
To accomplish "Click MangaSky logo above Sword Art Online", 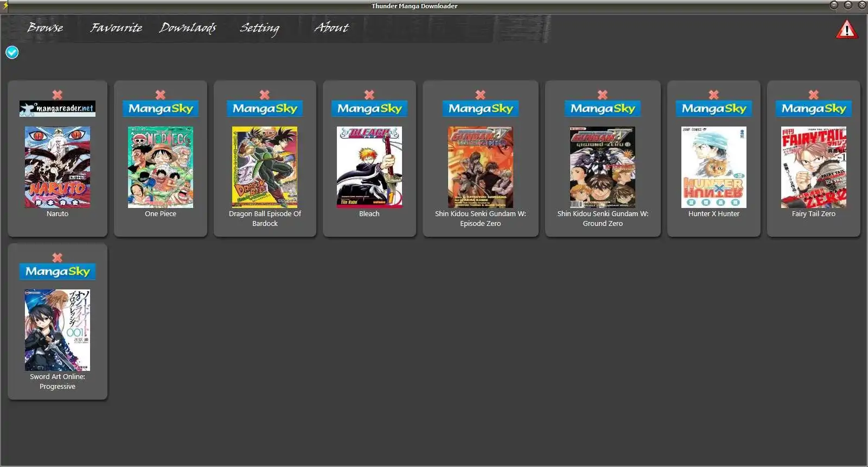I will pyautogui.click(x=58, y=272).
